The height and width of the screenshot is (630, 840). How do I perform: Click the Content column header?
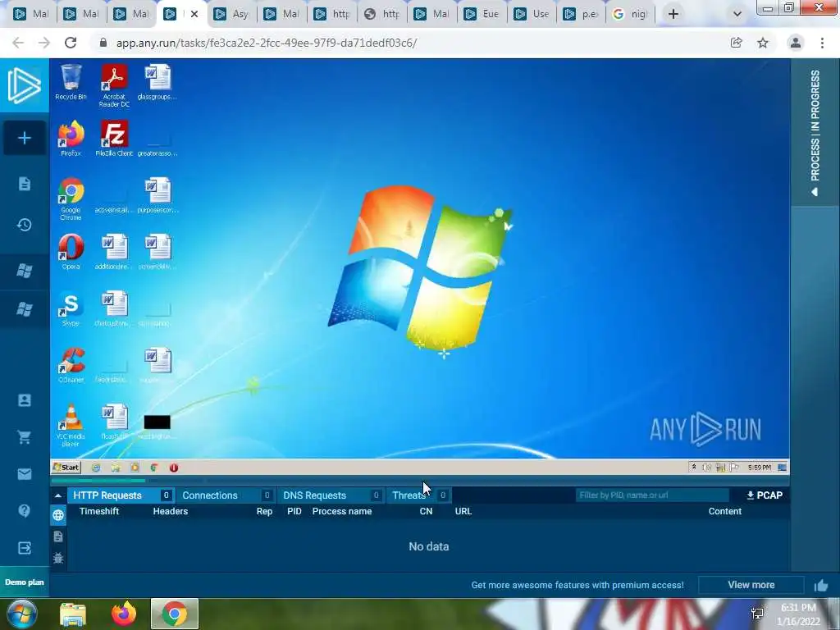point(725,511)
